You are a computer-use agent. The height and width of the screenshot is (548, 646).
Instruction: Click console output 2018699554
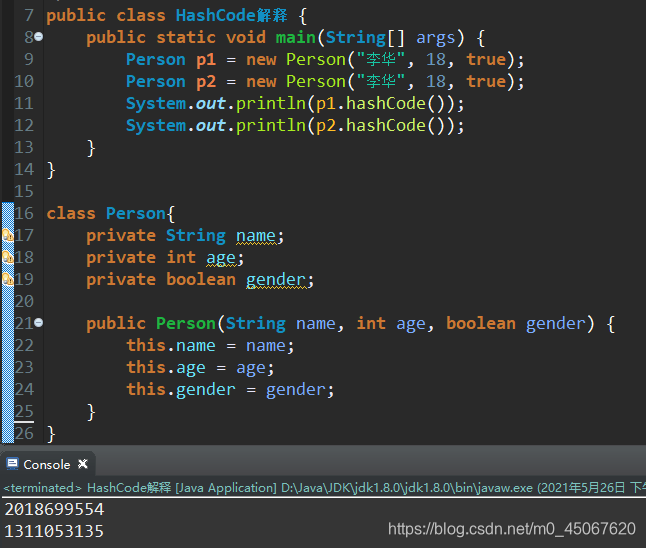pyautogui.click(x=54, y=509)
